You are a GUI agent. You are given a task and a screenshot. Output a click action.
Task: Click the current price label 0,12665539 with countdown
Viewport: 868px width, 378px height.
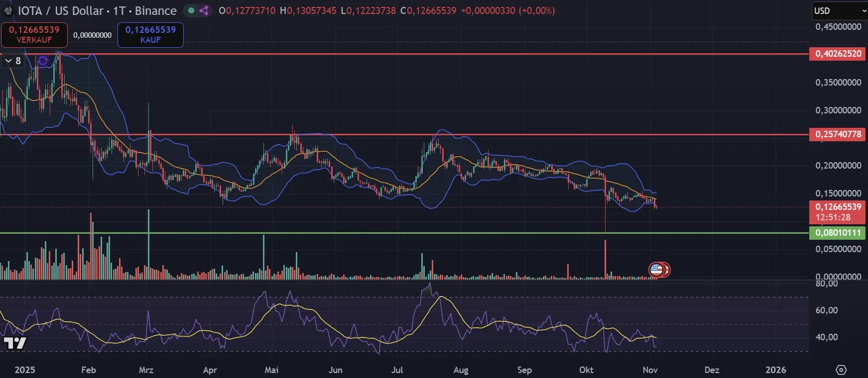pos(838,212)
